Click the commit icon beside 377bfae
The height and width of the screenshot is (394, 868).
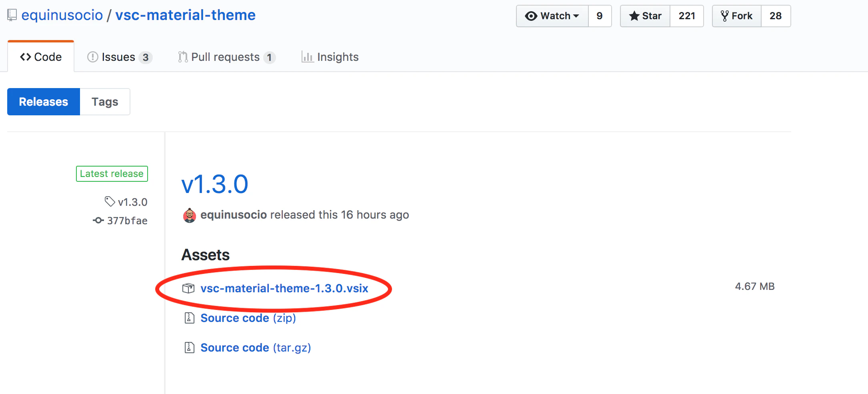pos(98,220)
